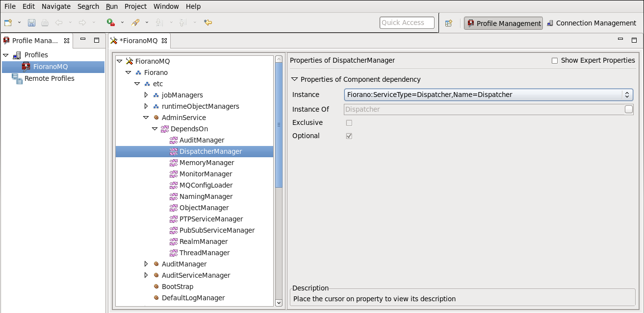
Task: Open the Search flashlight dropdown arrow
Action: (147, 23)
